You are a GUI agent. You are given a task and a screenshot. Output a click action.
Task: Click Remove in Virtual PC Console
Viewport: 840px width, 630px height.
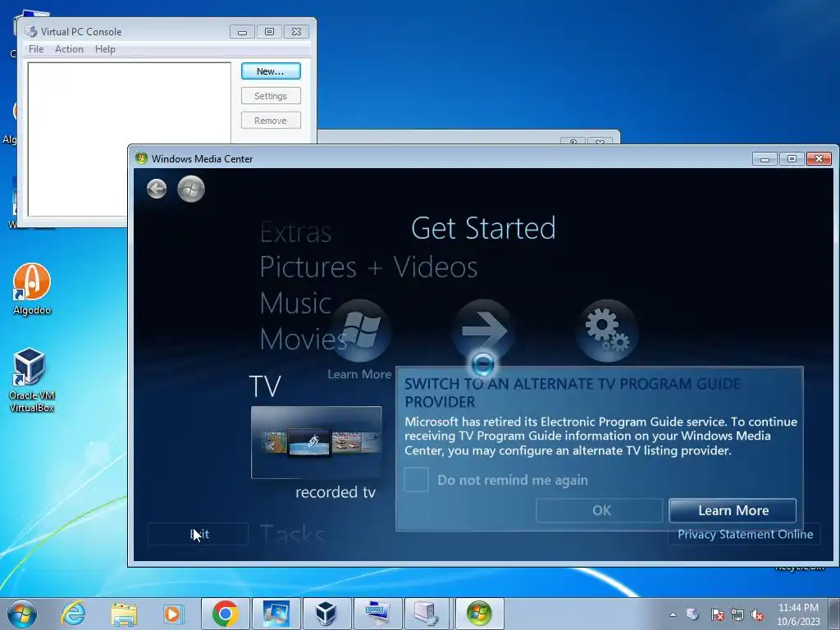click(x=271, y=121)
